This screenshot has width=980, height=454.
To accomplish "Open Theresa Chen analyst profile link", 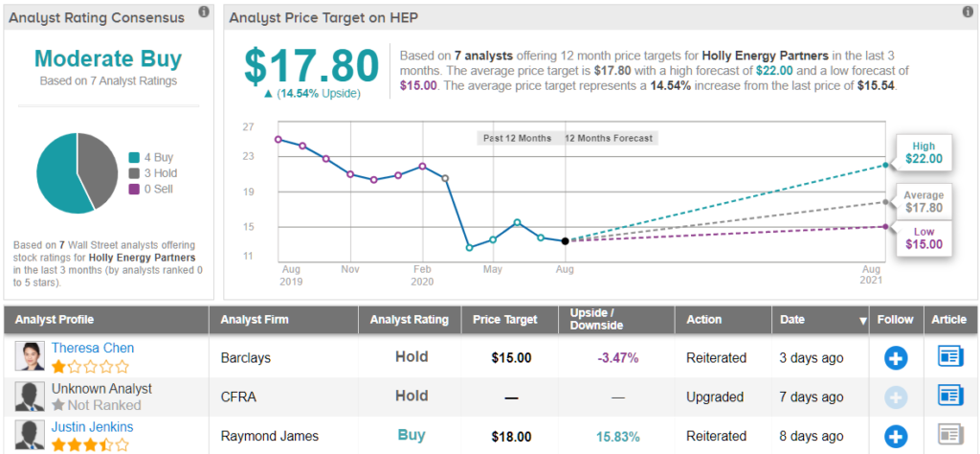I will click(93, 348).
